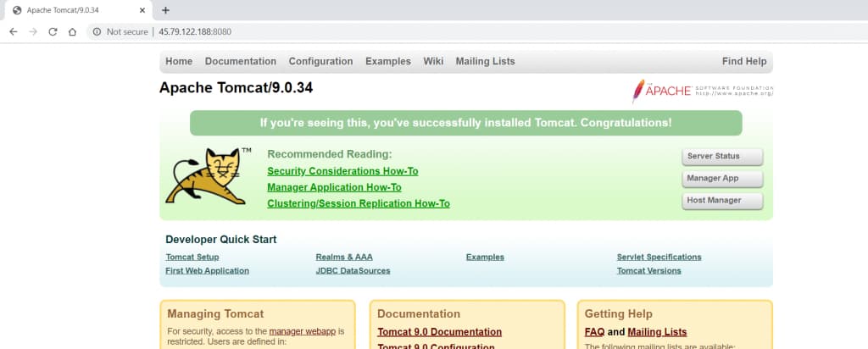The image size is (868, 349).
Task: Close the Apache Tomcat/9.0.34 tab
Action: click(x=142, y=10)
